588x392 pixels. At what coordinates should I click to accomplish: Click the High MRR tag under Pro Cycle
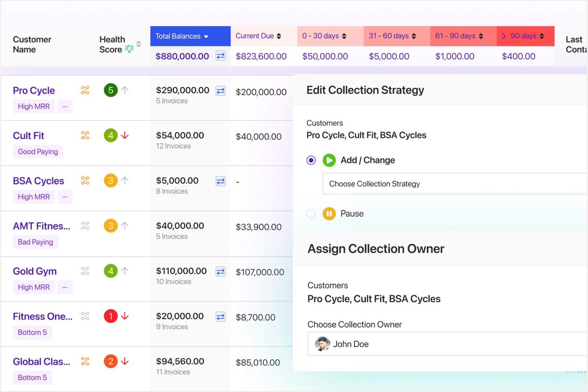point(34,106)
